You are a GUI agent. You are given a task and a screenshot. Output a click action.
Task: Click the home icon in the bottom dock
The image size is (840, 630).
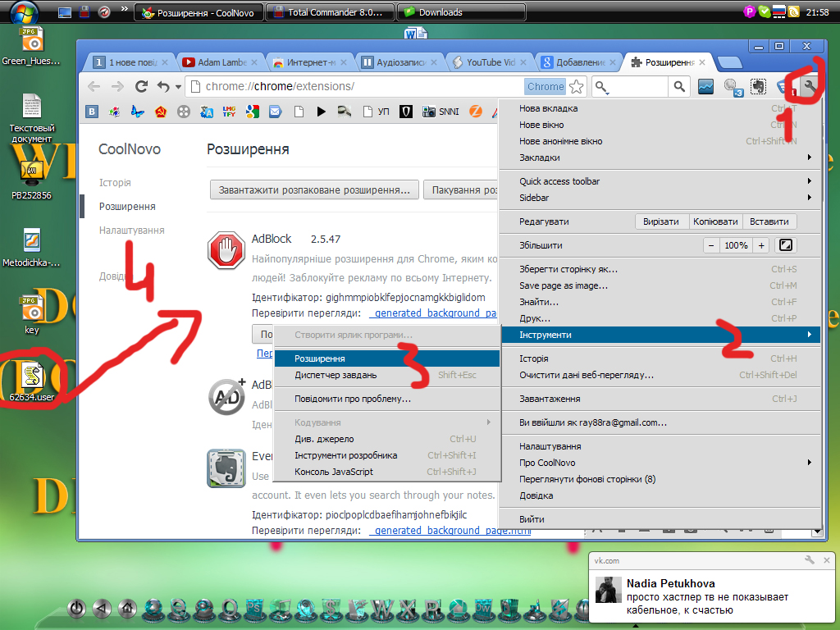pyautogui.click(x=127, y=608)
